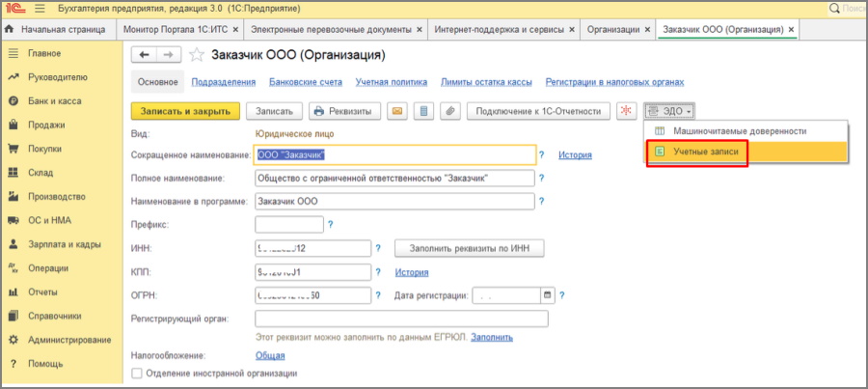868x389 pixels.
Task: Click the document report icon button
Action: 424,111
